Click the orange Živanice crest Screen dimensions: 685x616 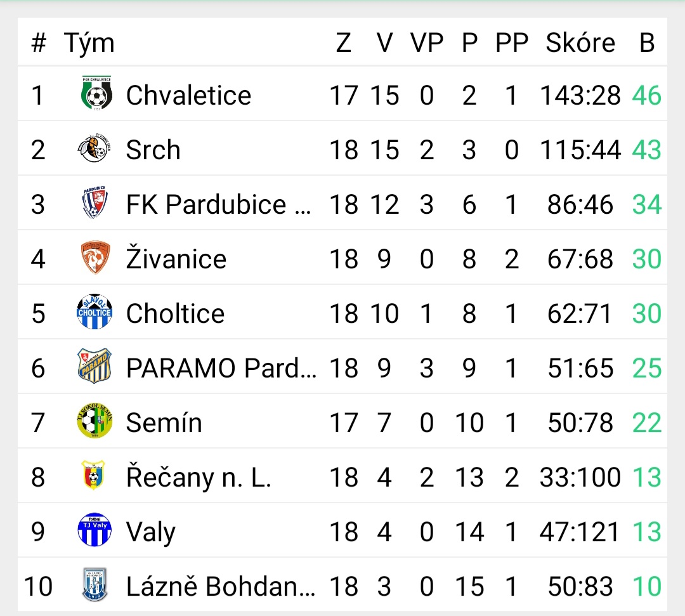pos(96,258)
